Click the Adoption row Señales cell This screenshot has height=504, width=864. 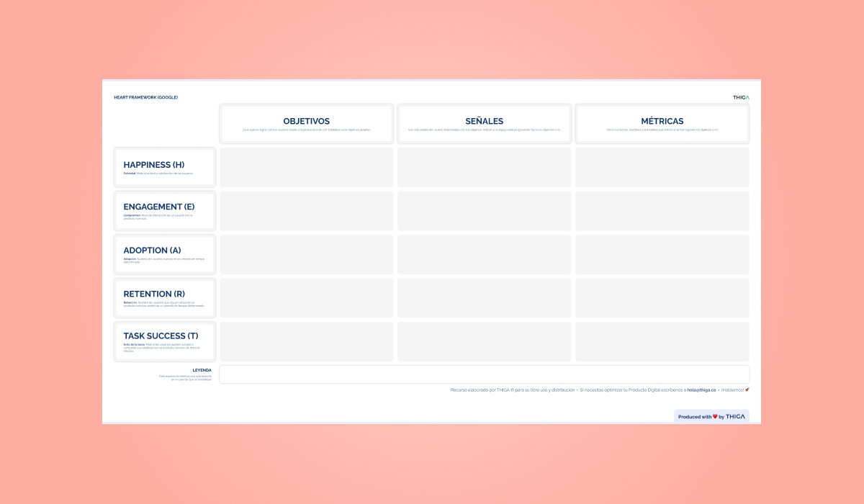pyautogui.click(x=485, y=255)
